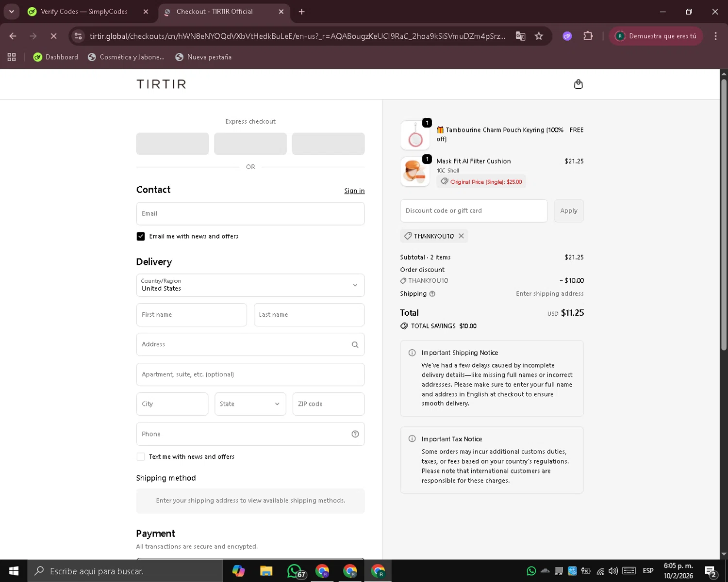
Task: Click the address search magnifier icon
Action: click(355, 345)
